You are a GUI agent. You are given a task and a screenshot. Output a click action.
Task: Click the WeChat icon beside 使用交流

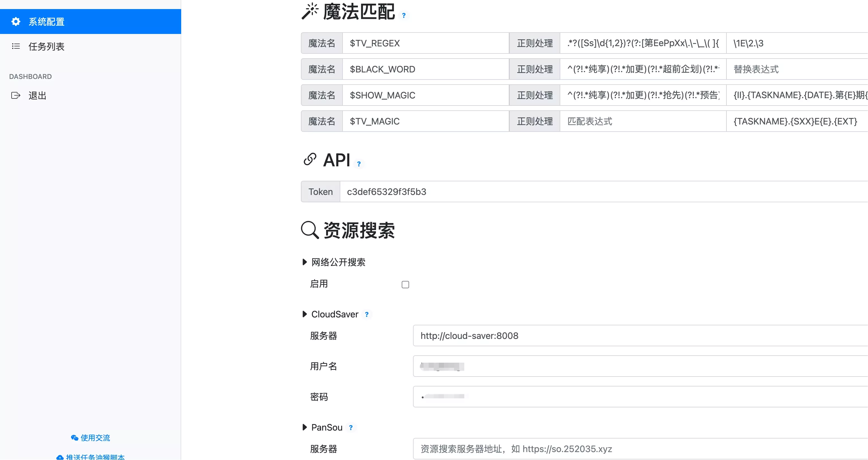(74, 438)
